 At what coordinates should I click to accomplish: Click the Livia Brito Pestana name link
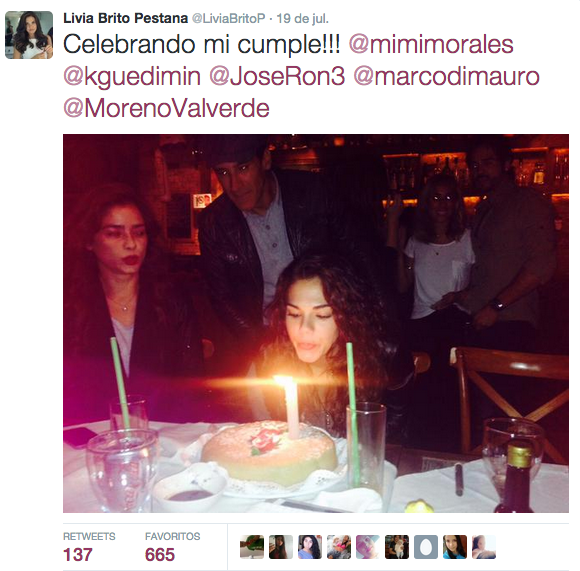coord(125,18)
